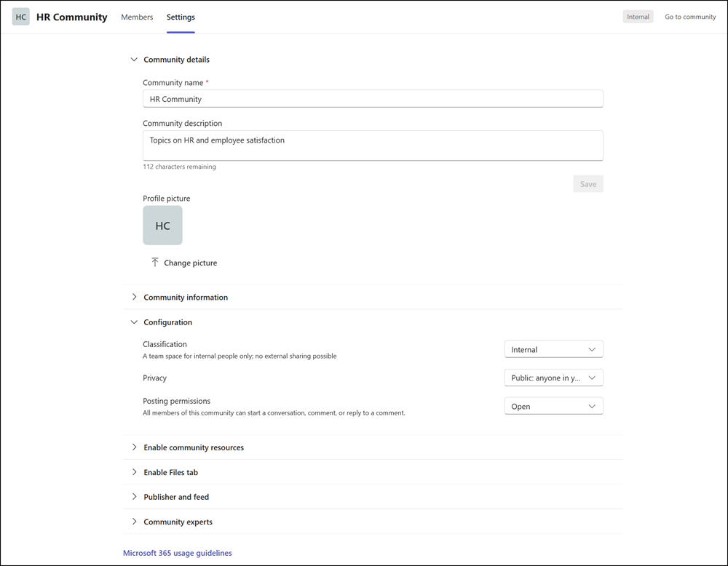Click the Change picture button

pos(189,263)
